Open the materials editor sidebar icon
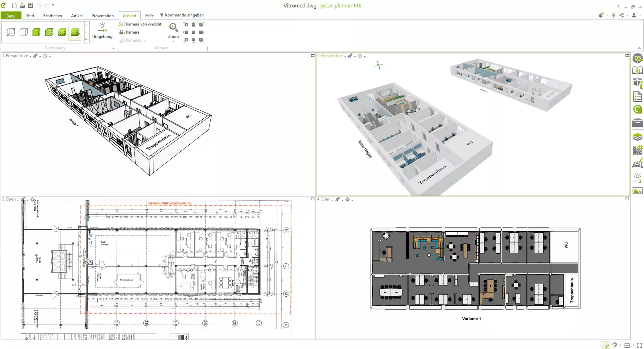This screenshot has width=644, height=349. click(638, 150)
